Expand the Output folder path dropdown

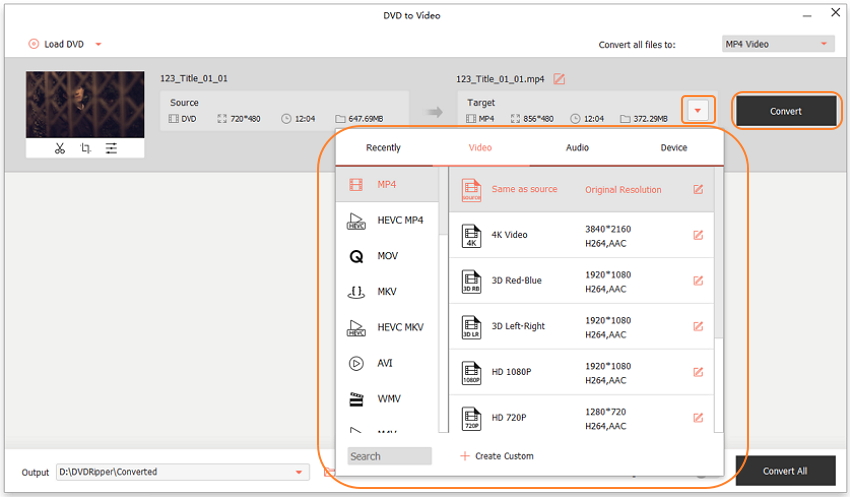tap(298, 472)
